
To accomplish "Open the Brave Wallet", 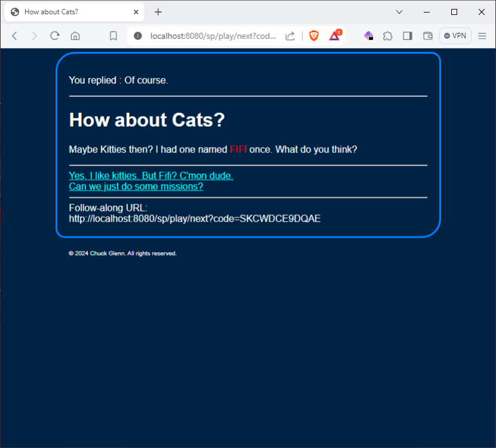I will point(428,36).
